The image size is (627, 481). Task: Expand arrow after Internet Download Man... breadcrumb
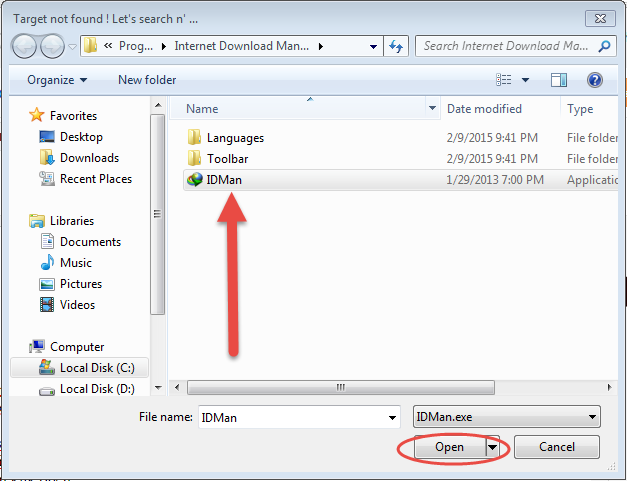tap(321, 46)
